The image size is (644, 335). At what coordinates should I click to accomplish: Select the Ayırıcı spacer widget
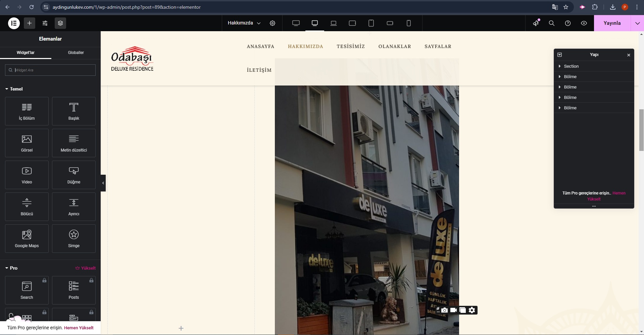pyautogui.click(x=74, y=207)
